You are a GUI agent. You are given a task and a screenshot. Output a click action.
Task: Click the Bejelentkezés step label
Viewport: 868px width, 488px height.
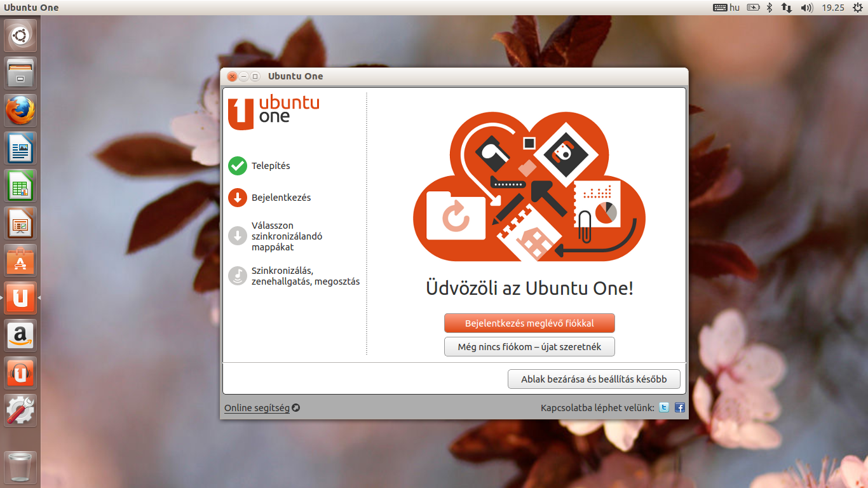pos(281,198)
